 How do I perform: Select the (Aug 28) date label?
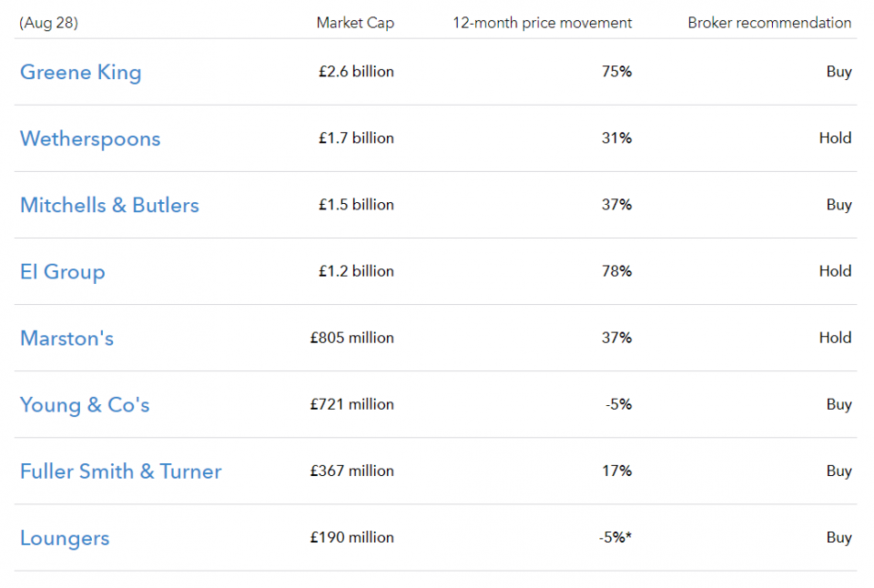[x=48, y=23]
